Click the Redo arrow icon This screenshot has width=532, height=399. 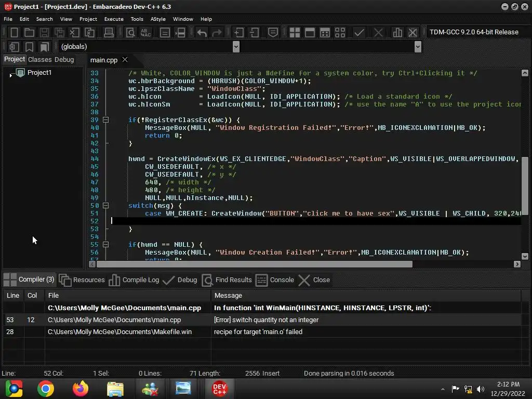tap(217, 33)
